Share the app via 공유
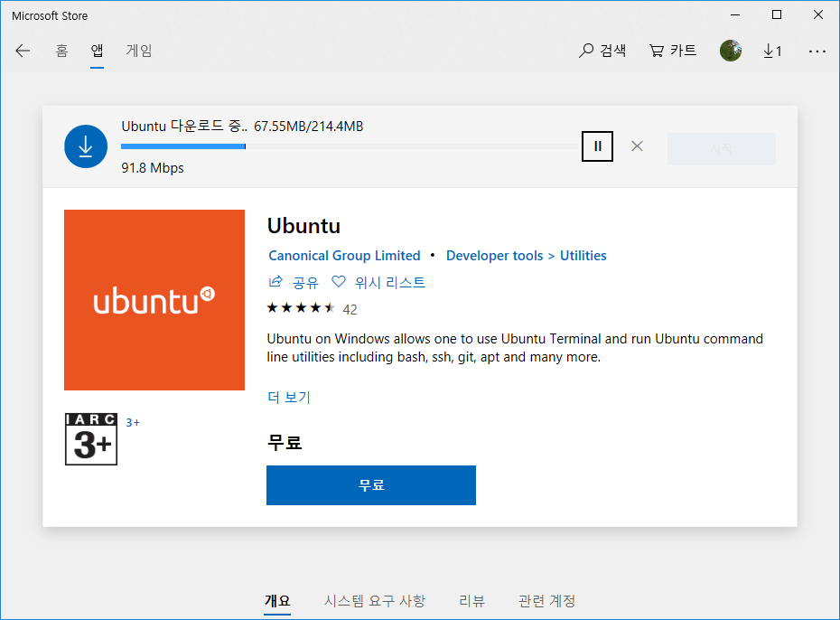 point(294,282)
